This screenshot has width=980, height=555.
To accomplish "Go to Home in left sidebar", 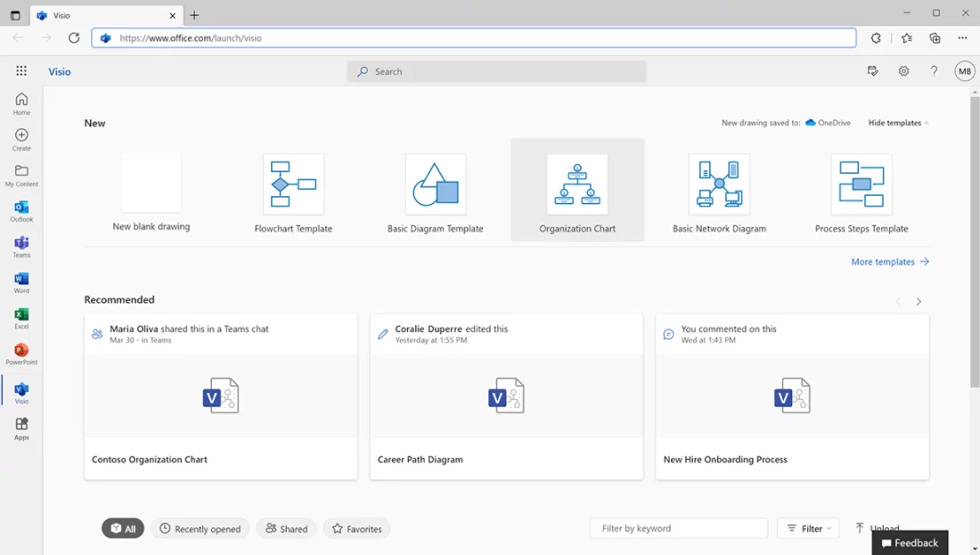I will pyautogui.click(x=21, y=103).
